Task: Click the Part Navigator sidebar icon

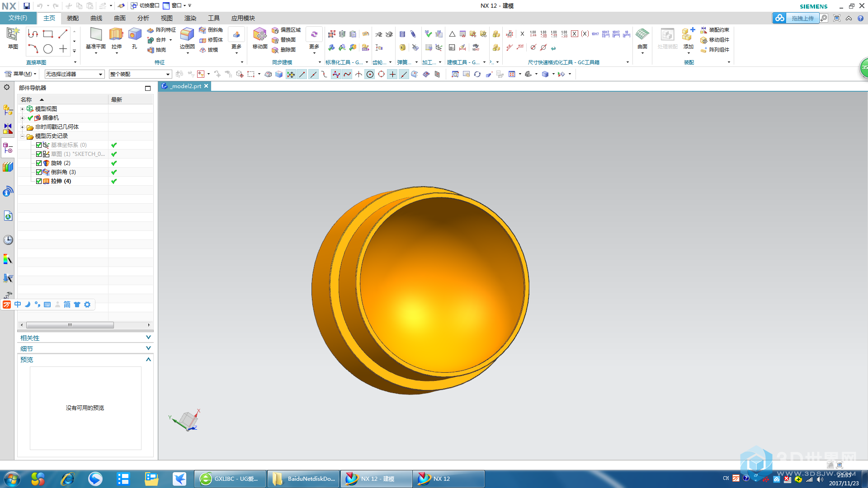Action: (8, 148)
